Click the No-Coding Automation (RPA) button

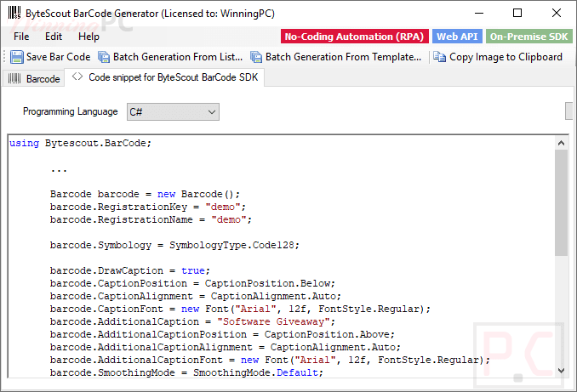point(354,37)
